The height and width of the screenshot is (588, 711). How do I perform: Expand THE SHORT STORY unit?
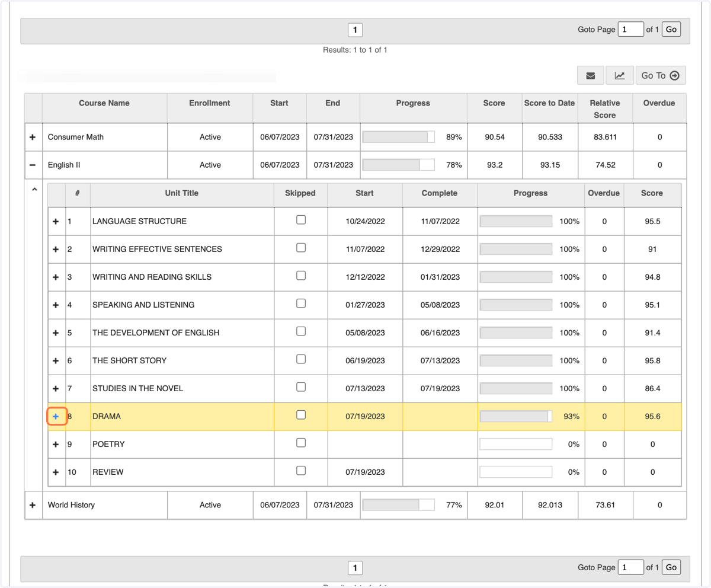(56, 360)
